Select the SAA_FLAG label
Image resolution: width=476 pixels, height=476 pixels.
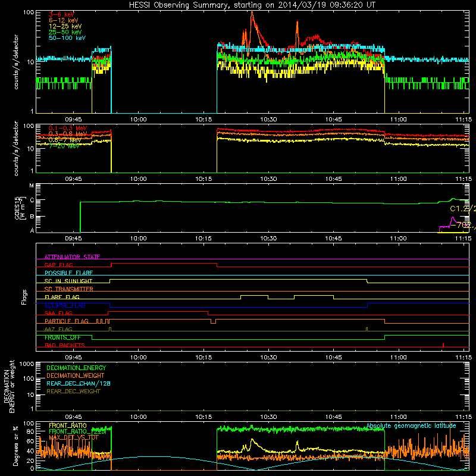(58, 313)
